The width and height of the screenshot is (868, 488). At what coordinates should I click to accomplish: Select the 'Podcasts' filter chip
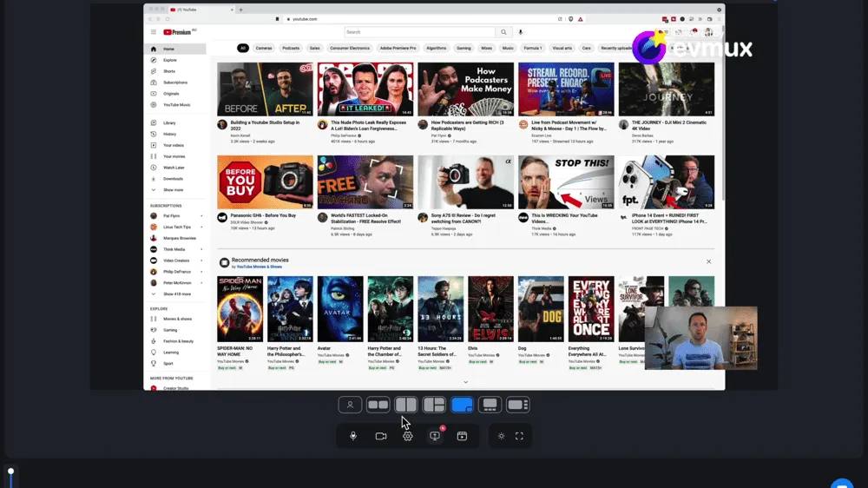tap(291, 49)
